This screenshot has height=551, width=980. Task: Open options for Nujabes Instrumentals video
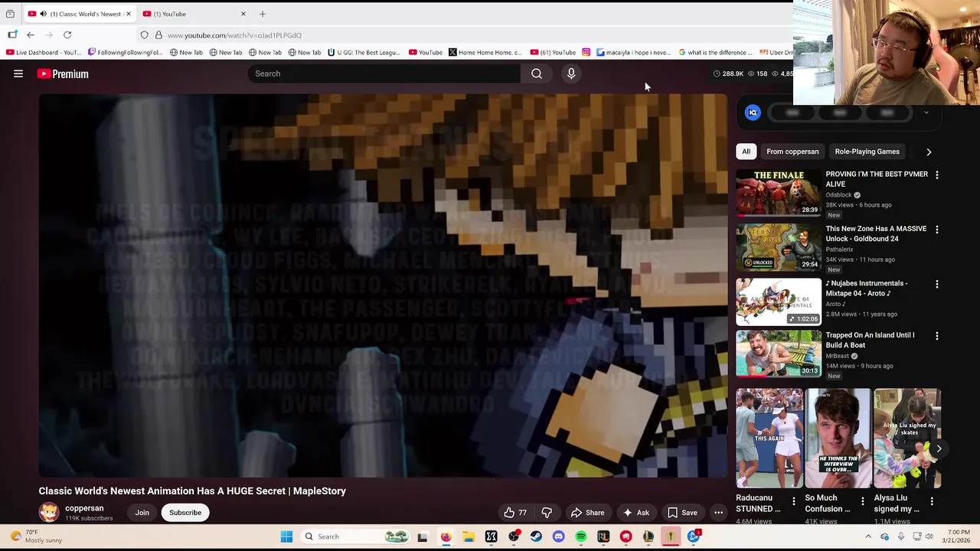click(936, 284)
